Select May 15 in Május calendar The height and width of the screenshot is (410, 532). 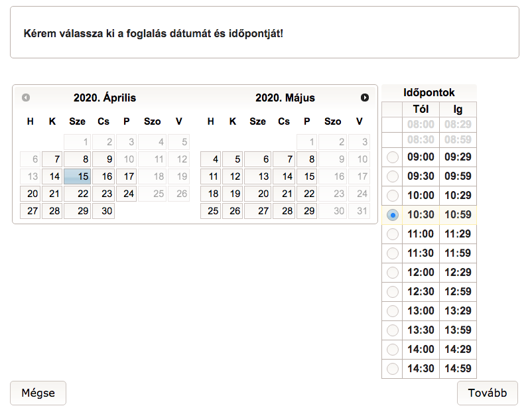coord(307,176)
